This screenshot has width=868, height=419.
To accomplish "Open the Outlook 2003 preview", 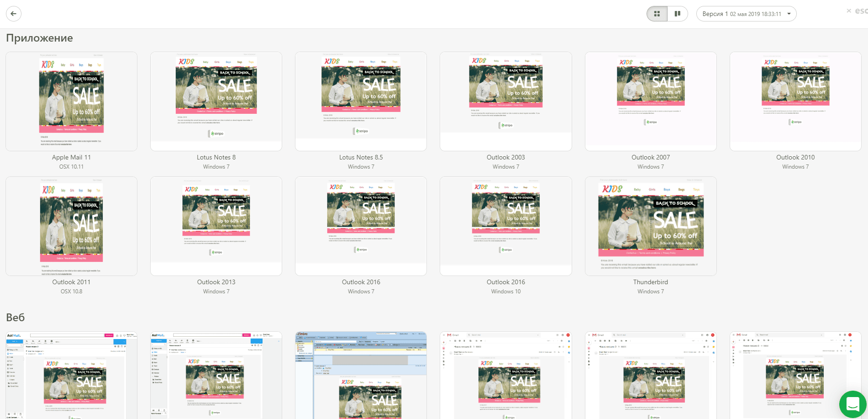I will (505, 101).
